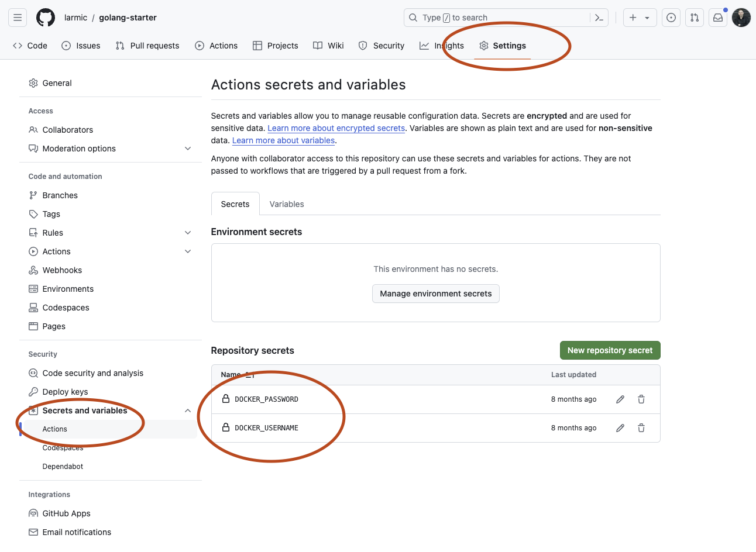Expand the Rules chevron
The image size is (756, 552).
click(x=188, y=233)
